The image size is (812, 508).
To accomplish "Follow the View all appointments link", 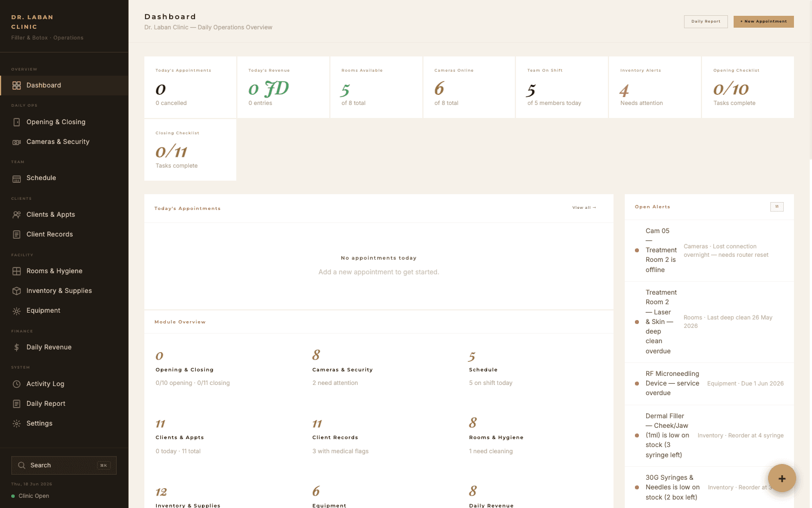I will tap(584, 208).
